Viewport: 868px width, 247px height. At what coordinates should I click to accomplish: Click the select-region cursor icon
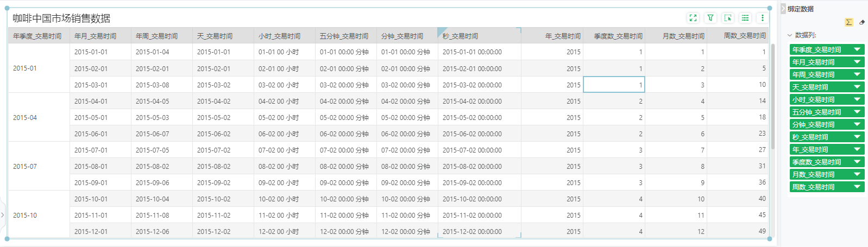[x=728, y=18]
